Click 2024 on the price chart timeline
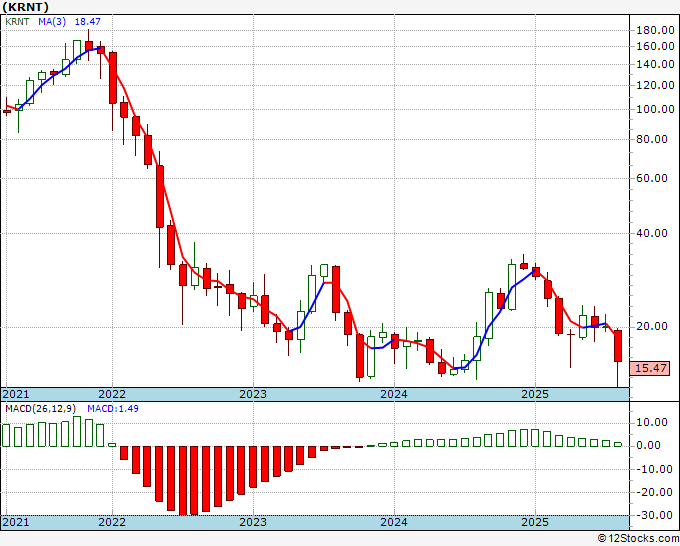 (x=394, y=394)
